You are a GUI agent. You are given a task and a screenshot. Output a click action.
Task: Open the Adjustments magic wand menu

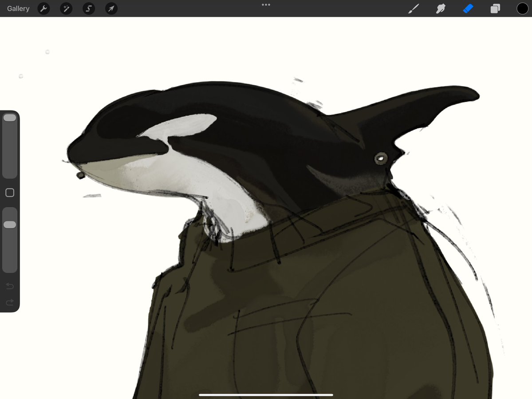66,8
